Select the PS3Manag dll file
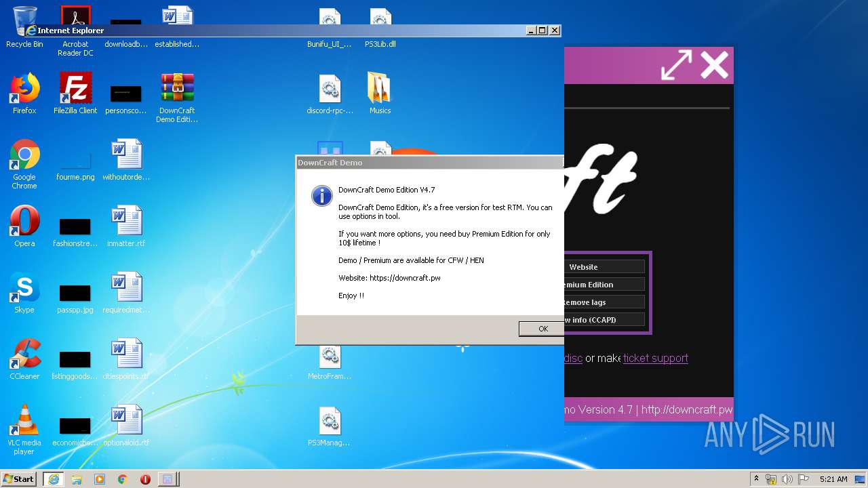Viewport: 868px width, 488px height. pos(330,426)
